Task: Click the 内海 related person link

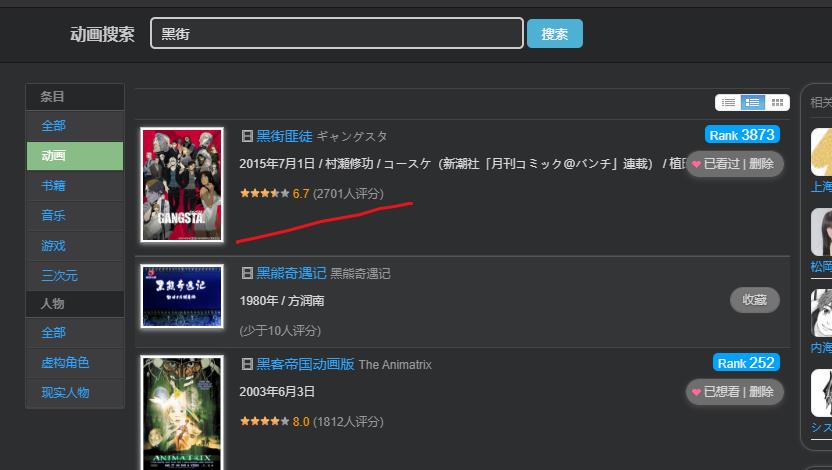Action: (x=821, y=348)
